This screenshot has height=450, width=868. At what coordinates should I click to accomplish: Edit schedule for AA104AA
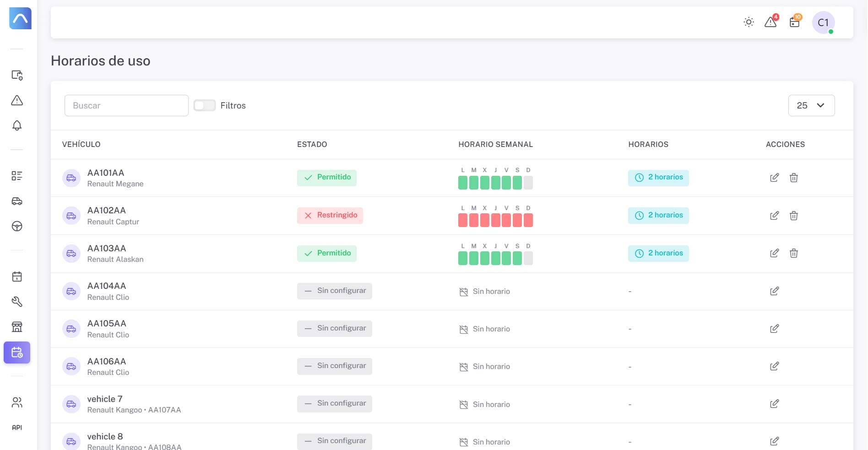[775, 291]
